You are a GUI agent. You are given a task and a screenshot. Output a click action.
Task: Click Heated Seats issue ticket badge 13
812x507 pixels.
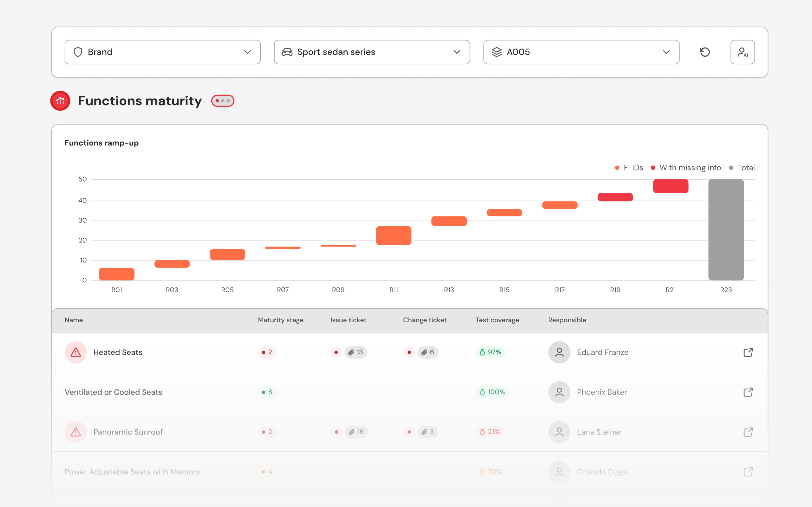click(x=356, y=352)
